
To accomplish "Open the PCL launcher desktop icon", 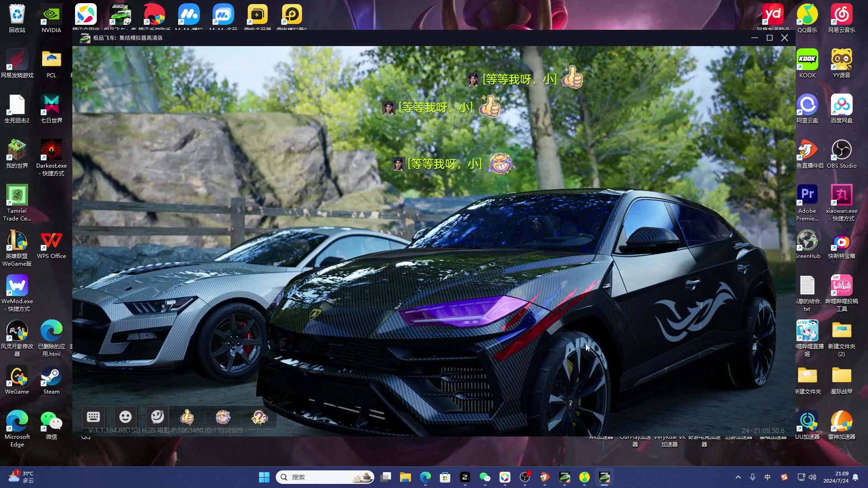I will coord(52,64).
